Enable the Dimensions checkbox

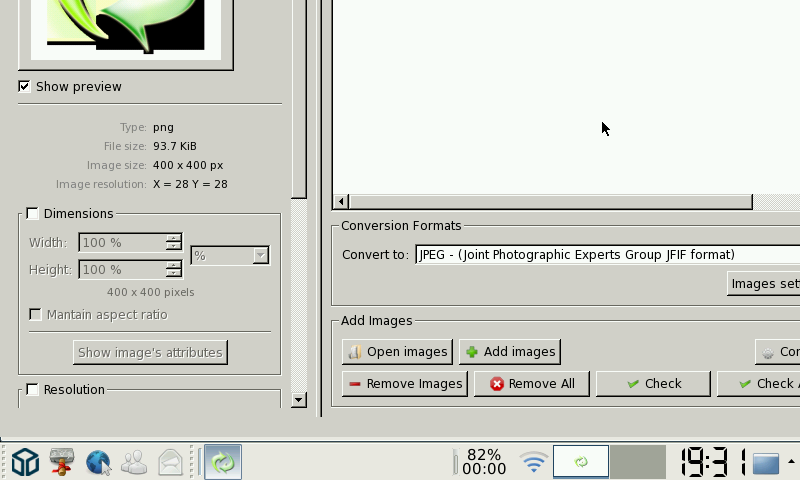pyautogui.click(x=33, y=213)
